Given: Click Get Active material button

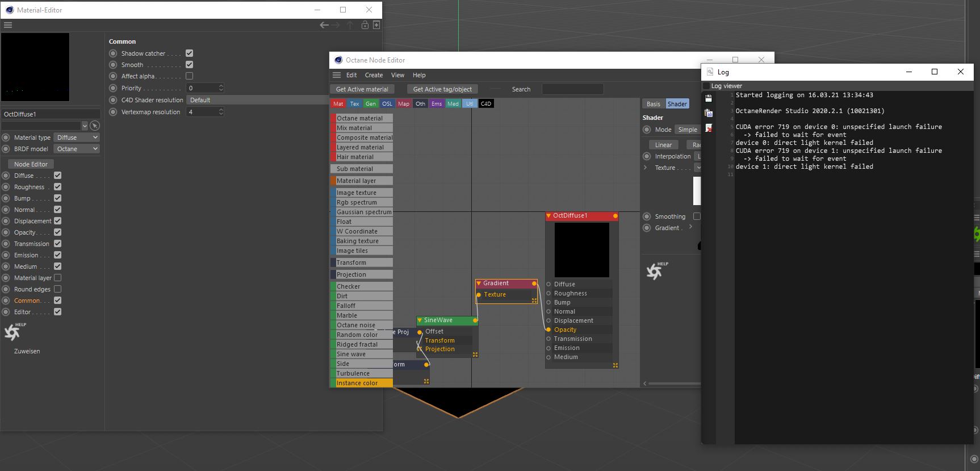Looking at the screenshot, I should (x=362, y=89).
